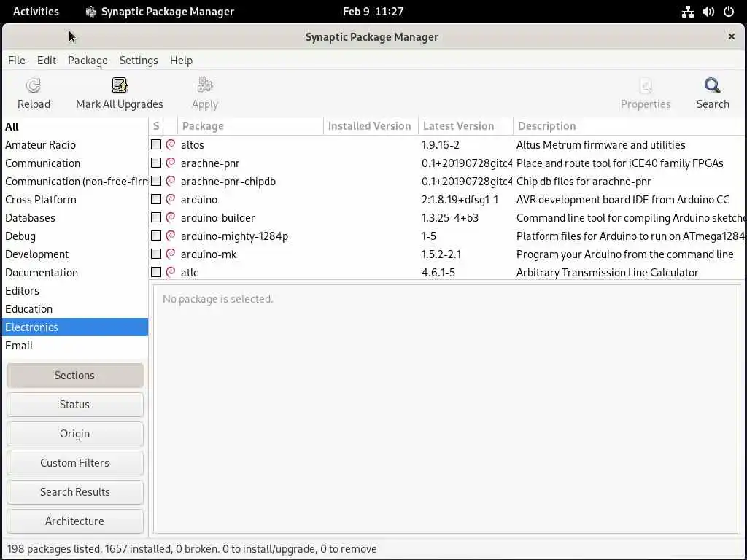Open the Activities overview

point(36,12)
